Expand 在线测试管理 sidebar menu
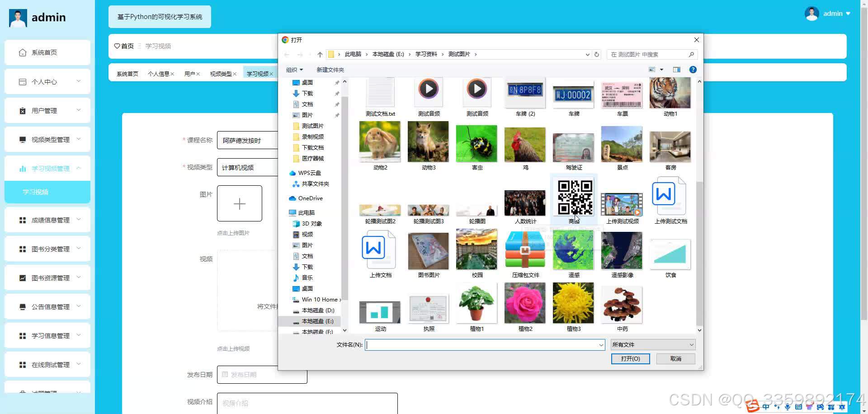 (47, 364)
